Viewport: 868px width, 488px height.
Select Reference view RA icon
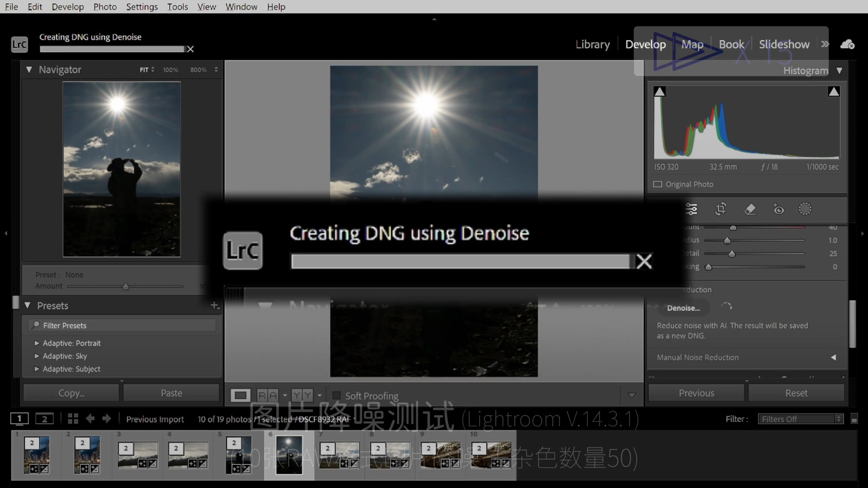[x=267, y=395]
